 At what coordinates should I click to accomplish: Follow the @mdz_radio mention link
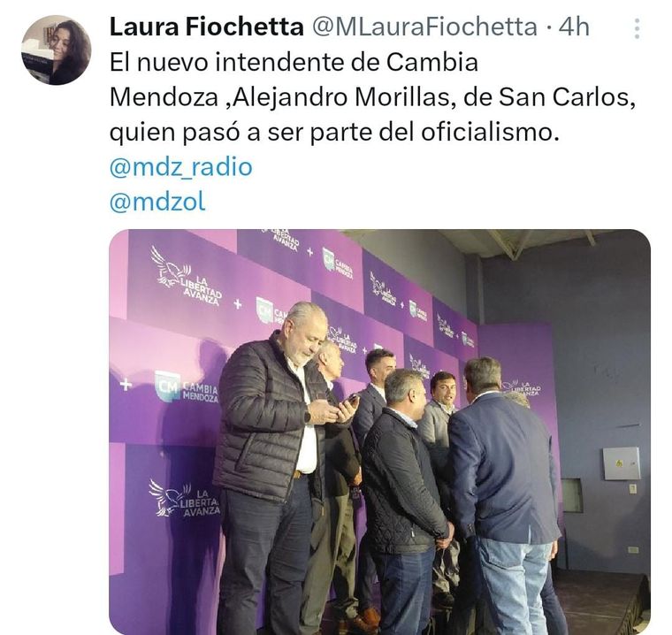(x=181, y=167)
